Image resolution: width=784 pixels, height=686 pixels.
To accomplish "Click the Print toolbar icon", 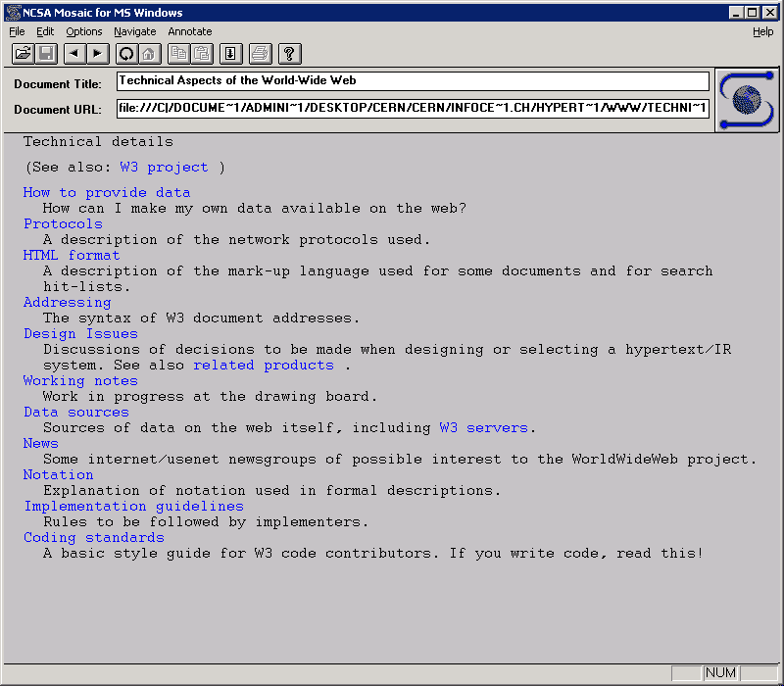I will point(260,54).
